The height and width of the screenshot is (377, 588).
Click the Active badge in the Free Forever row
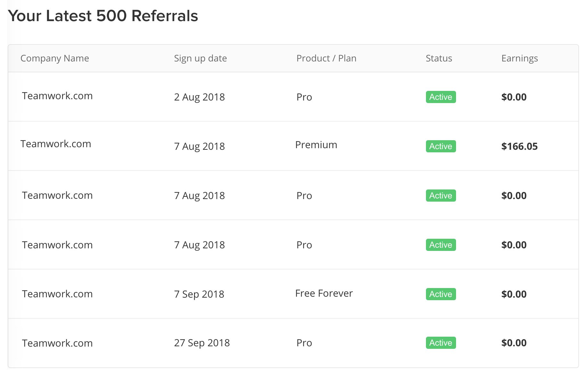(x=441, y=294)
